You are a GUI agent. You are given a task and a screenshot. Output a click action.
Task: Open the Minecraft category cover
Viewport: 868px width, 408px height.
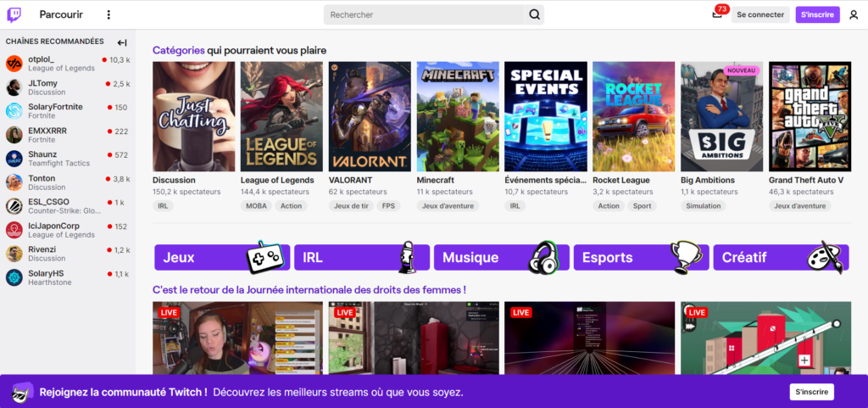[x=458, y=116]
